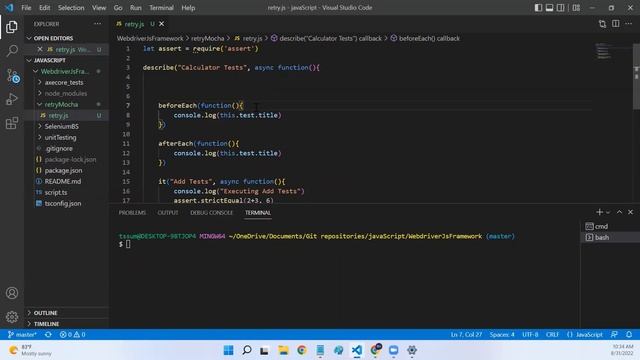
Task: Open the Edit menu
Action: click(44, 8)
